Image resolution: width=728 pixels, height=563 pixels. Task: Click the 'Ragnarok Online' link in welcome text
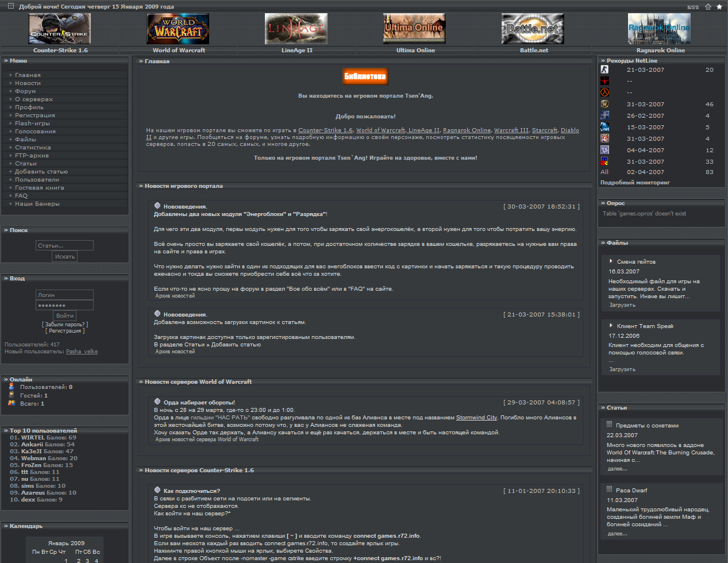coord(467,130)
